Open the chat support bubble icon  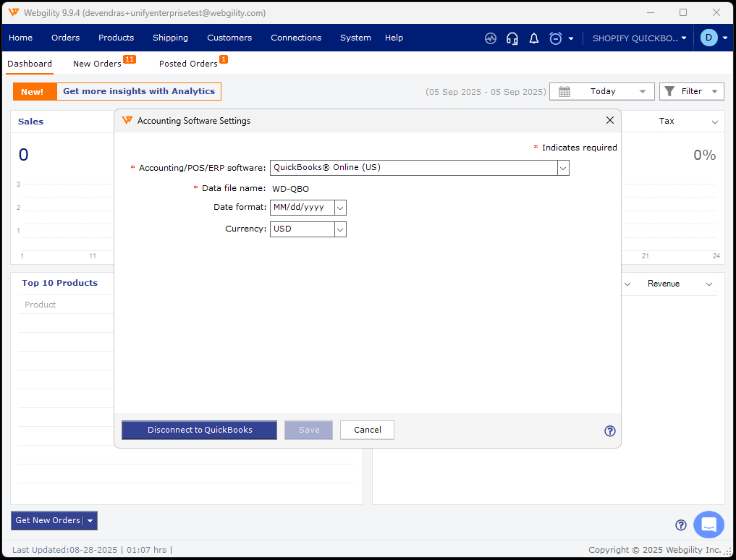(708, 525)
